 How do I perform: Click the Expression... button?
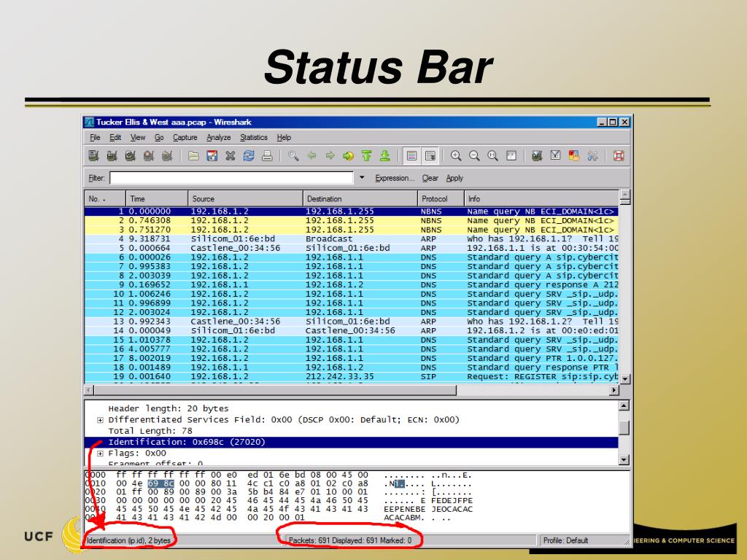[395, 178]
